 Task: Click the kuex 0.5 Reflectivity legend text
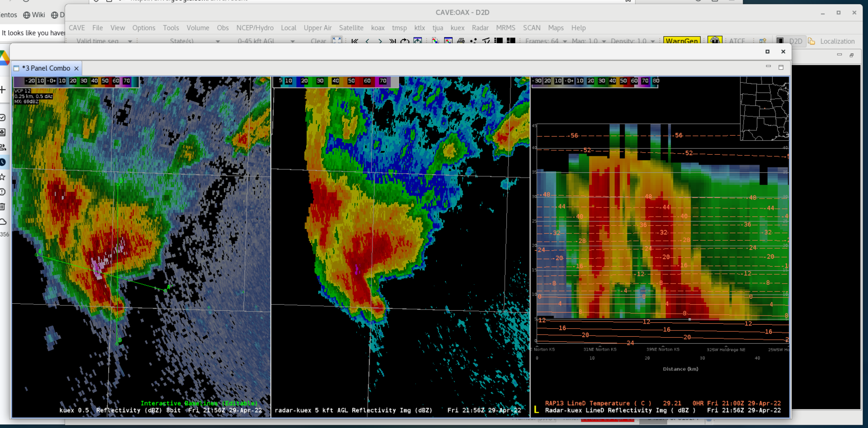point(161,410)
